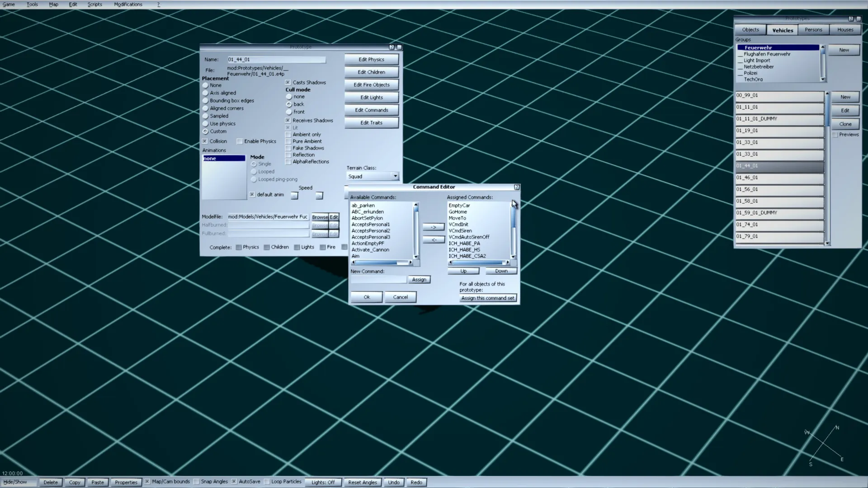Screen dimensions: 868x488
Task: Enable the AutoSave checkbox
Action: pyautogui.click(x=234, y=482)
